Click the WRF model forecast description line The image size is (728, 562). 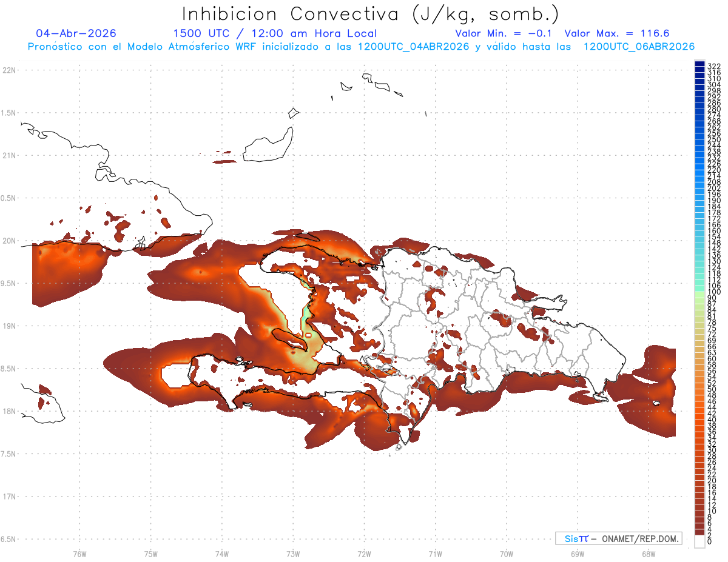coord(361,46)
